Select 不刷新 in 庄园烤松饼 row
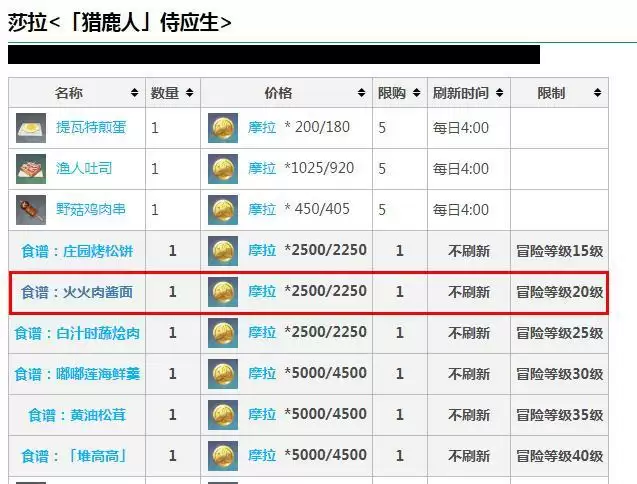 469,251
